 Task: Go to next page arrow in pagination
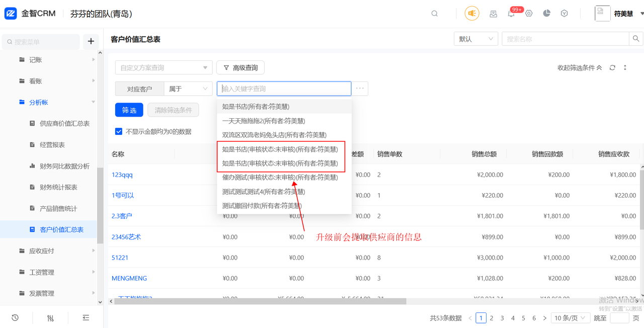click(x=544, y=318)
